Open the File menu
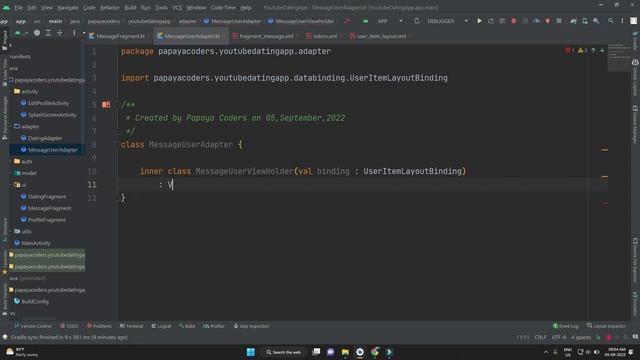640x360 pixels. [x=19, y=7]
